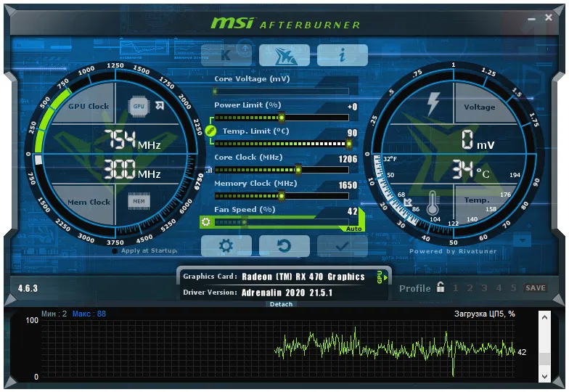Viewport: 569px width, 392px height.
Task: Open the Kombustor K button
Action: (226, 55)
